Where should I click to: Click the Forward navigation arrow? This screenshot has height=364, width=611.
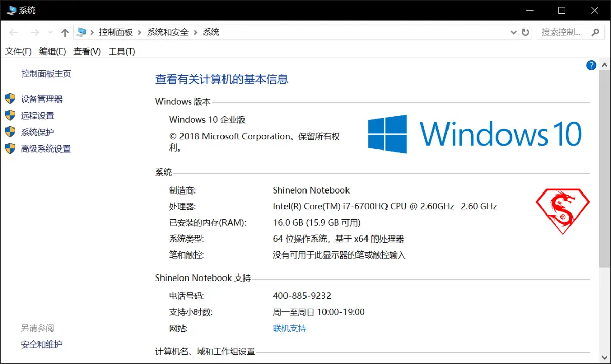[35, 32]
